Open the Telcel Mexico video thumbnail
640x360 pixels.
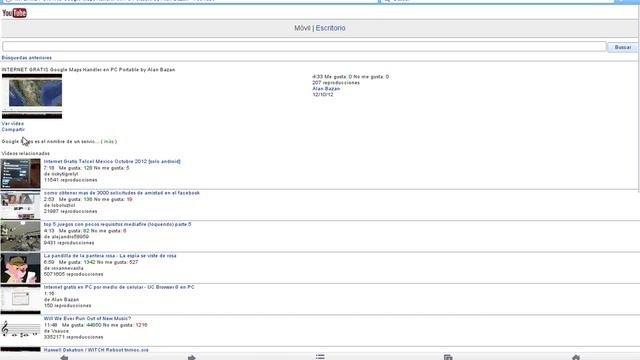point(20,173)
